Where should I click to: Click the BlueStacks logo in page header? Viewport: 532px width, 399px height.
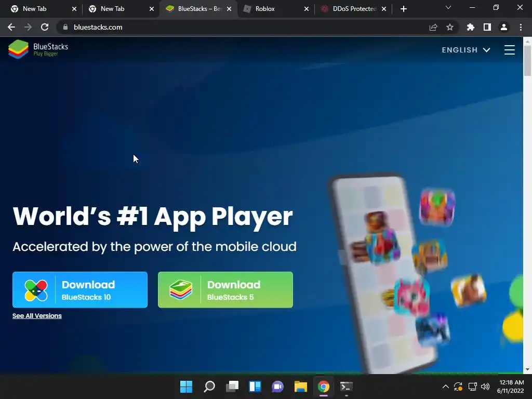click(x=38, y=49)
